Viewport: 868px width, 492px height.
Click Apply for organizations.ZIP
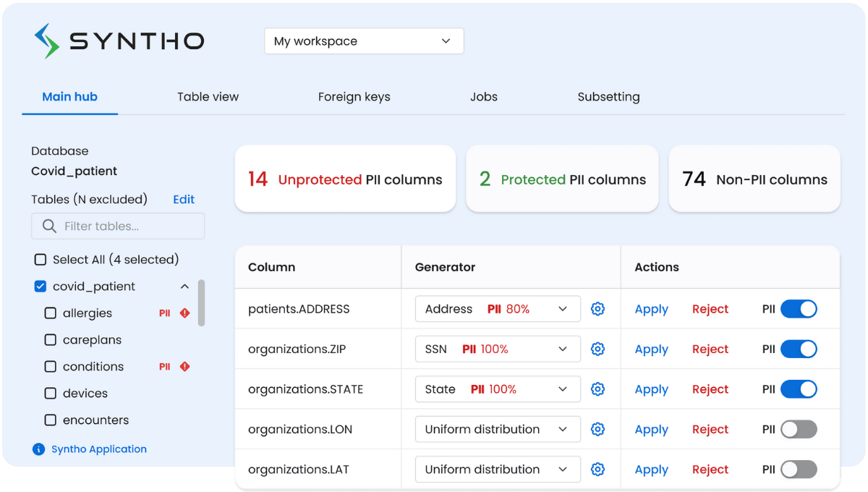[651, 349]
